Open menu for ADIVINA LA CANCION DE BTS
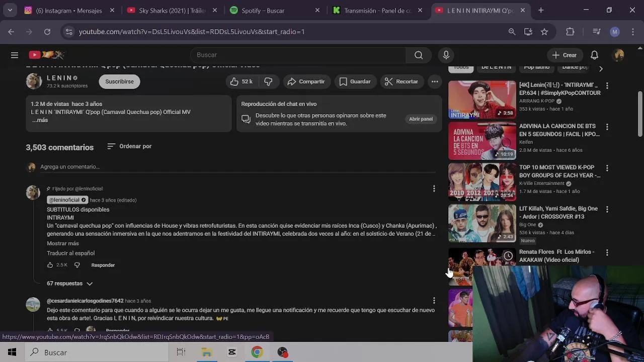 (x=607, y=127)
